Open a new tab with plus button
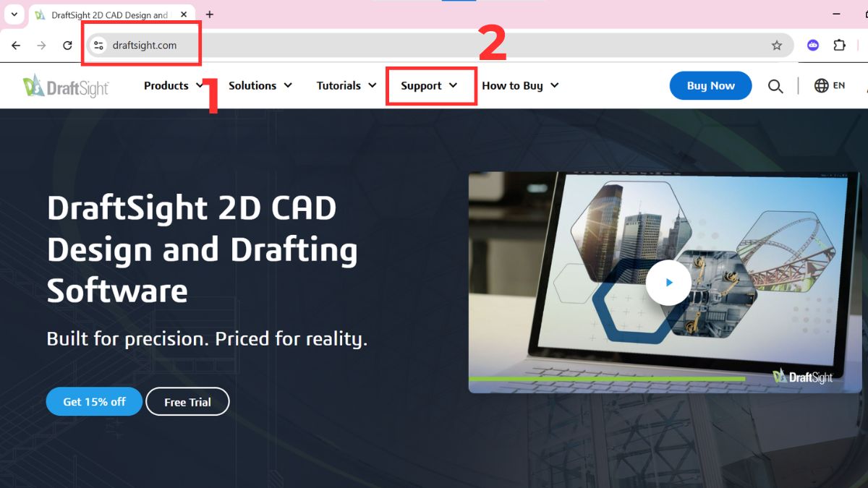This screenshot has height=488, width=868. coord(210,14)
